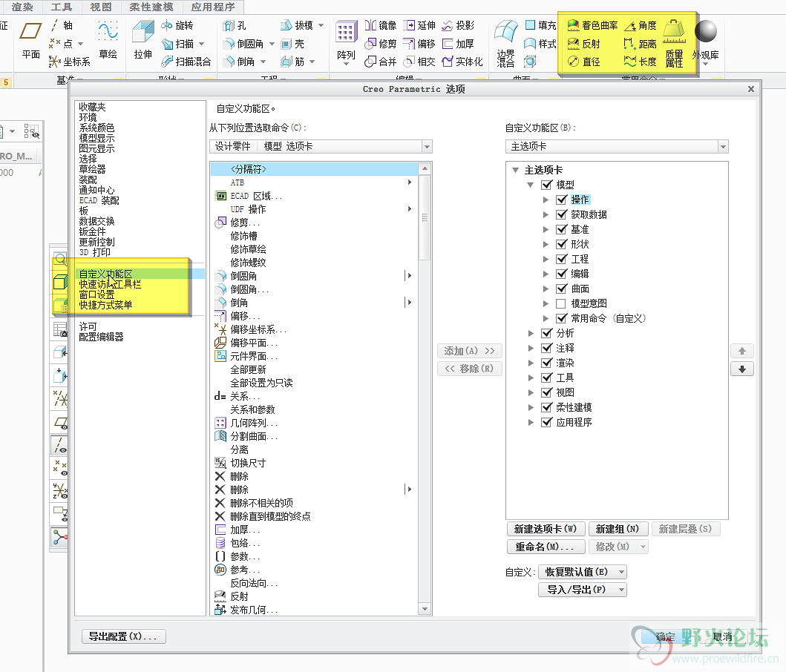Click the 壳 (Shell) tool
This screenshot has height=672, width=786.
tap(292, 44)
